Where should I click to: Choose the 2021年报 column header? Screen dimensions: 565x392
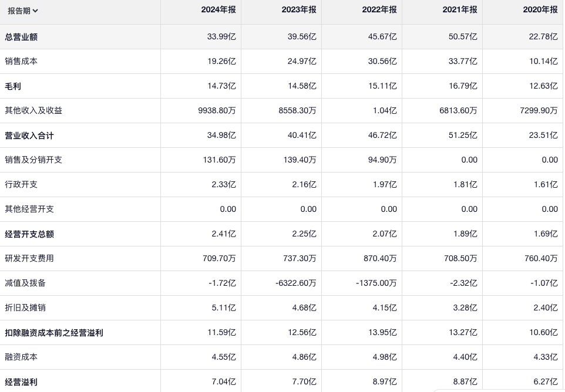click(x=459, y=10)
